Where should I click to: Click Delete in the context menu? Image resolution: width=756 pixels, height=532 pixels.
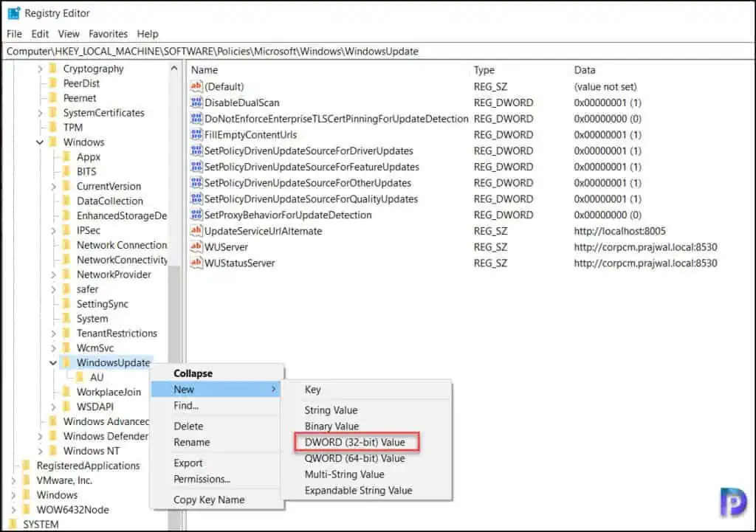click(188, 426)
